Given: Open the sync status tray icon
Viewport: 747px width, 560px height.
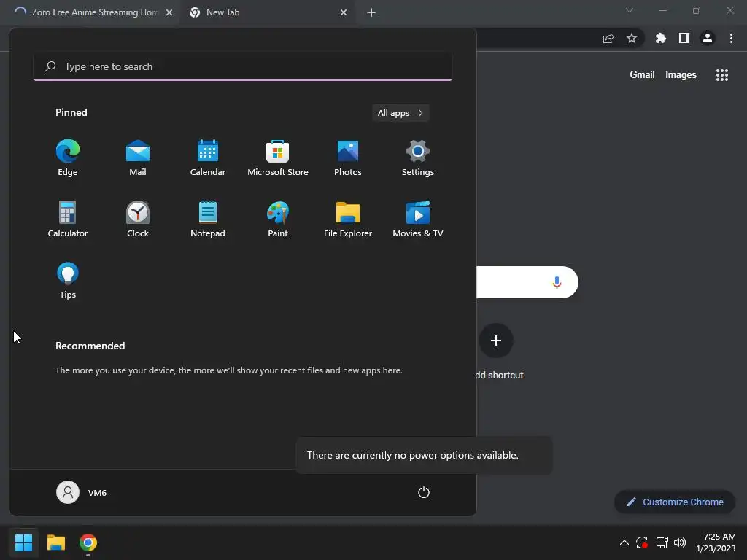Looking at the screenshot, I should pyautogui.click(x=642, y=542).
